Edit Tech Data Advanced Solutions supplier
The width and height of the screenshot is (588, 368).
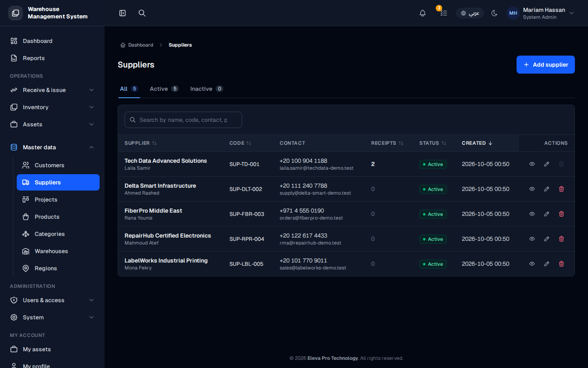(547, 164)
